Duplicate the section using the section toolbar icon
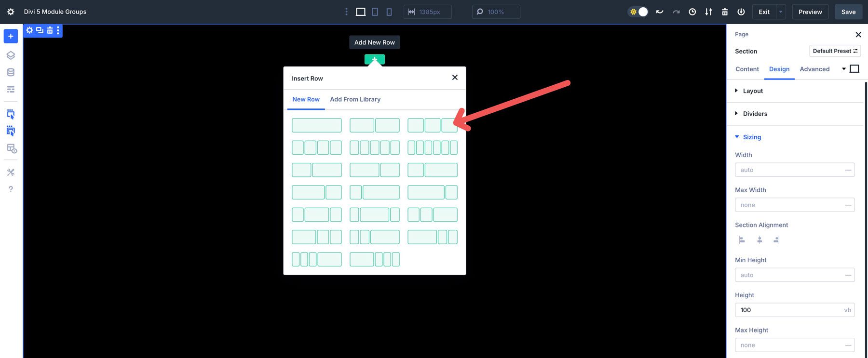 coord(40,30)
